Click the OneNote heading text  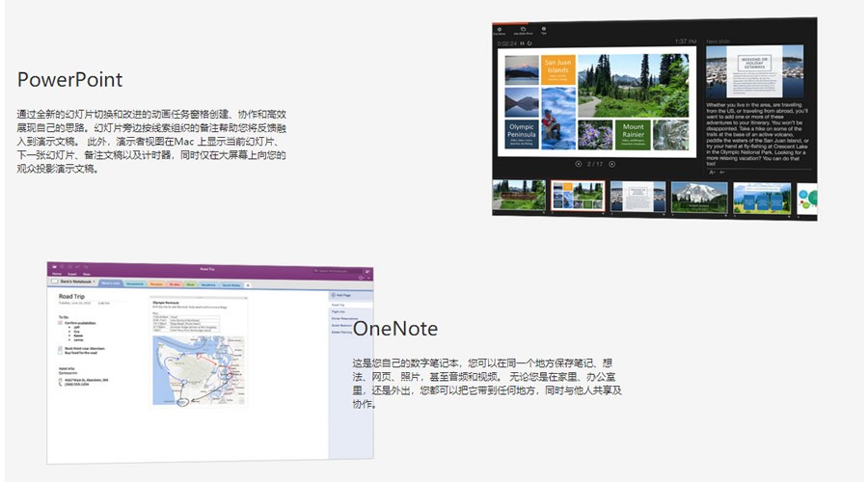tap(395, 329)
